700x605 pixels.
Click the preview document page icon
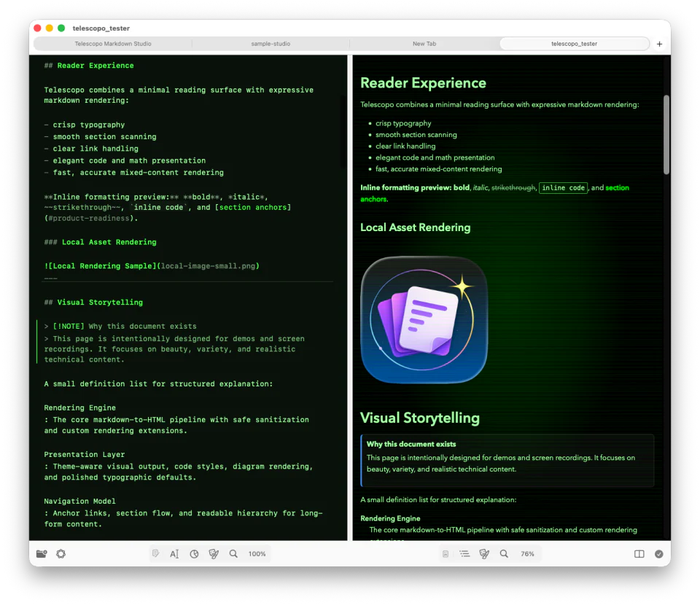[x=445, y=554]
